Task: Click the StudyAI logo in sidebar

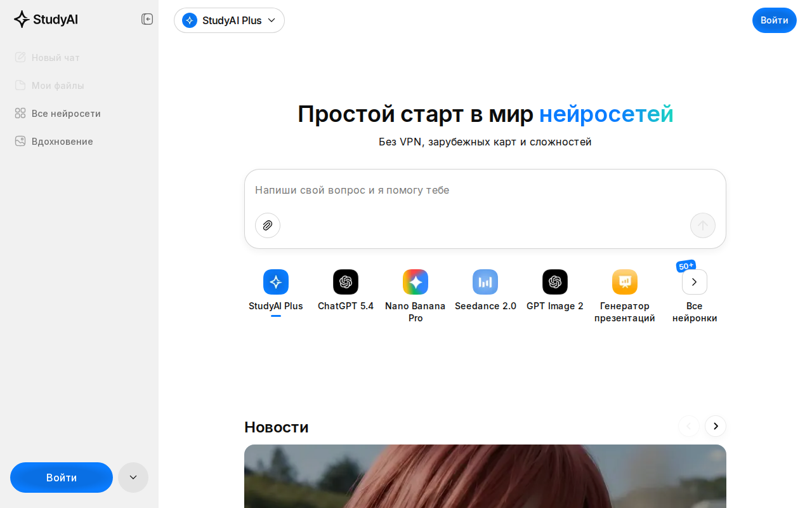Action: coord(46,19)
